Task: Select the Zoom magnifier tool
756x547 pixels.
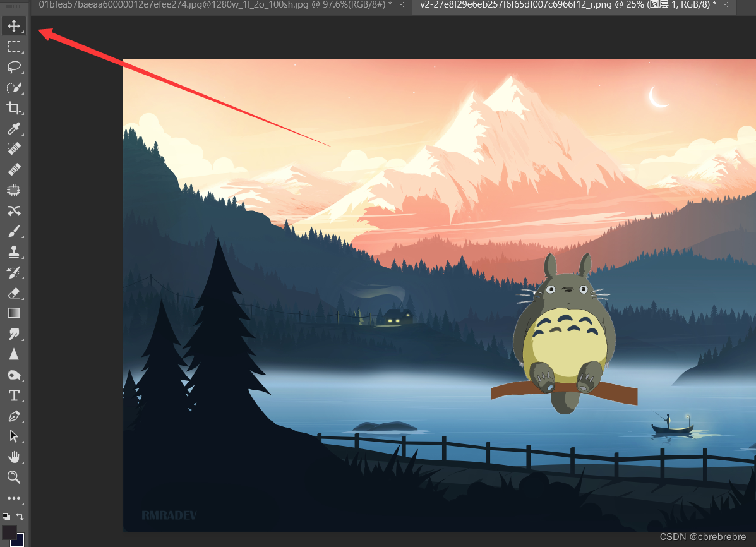Action: point(14,477)
